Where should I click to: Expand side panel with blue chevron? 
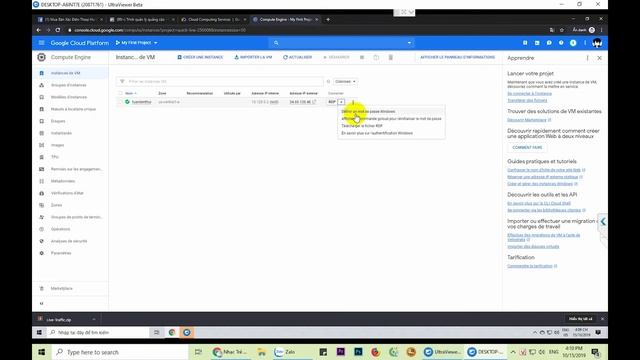[603, 222]
